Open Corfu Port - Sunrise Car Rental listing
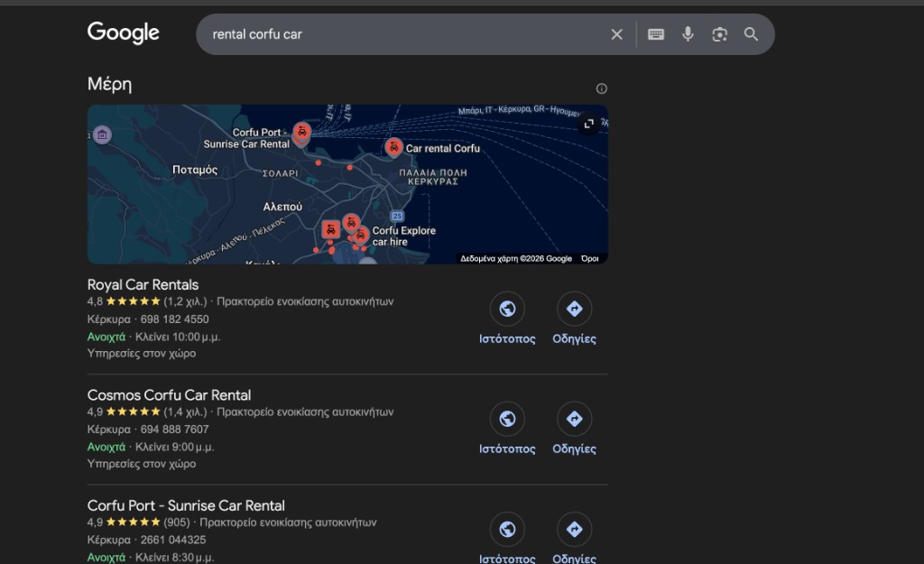 point(186,505)
